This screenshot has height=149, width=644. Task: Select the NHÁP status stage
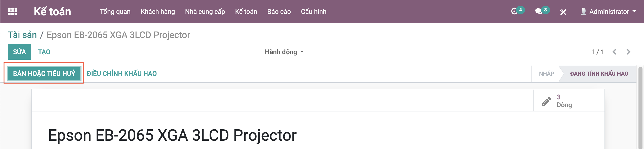(546, 74)
